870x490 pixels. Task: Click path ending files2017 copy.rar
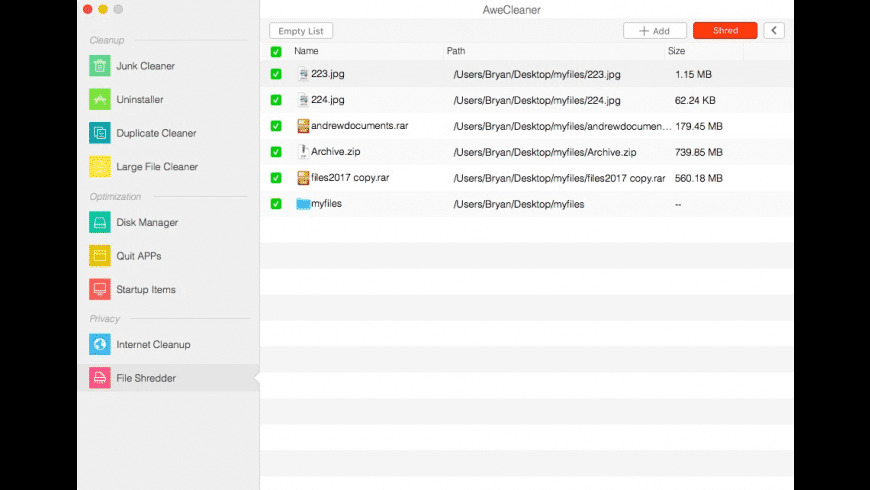pyautogui.click(x=559, y=178)
